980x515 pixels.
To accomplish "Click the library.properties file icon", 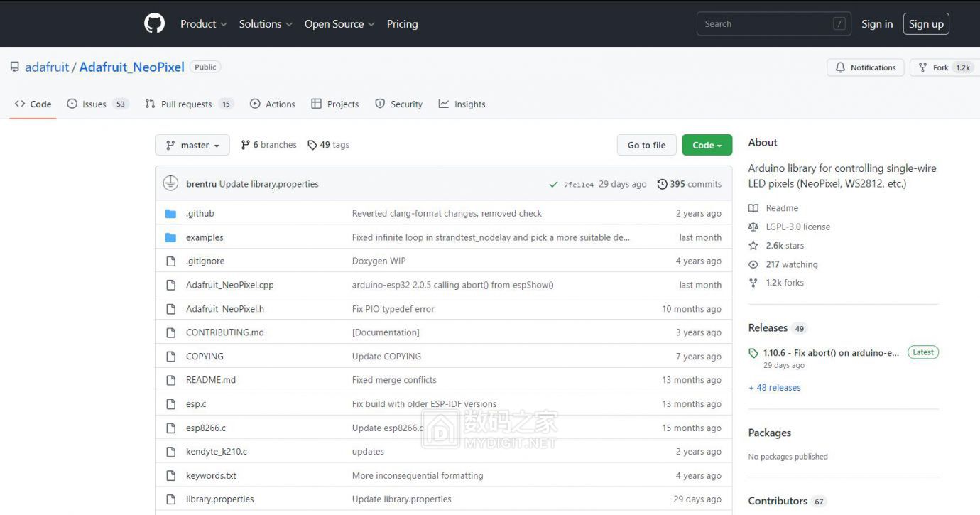I will point(170,499).
